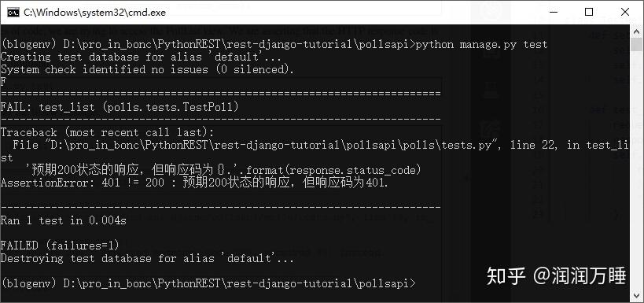
Task: Click the final blogenv prompt line
Action: pos(208,283)
